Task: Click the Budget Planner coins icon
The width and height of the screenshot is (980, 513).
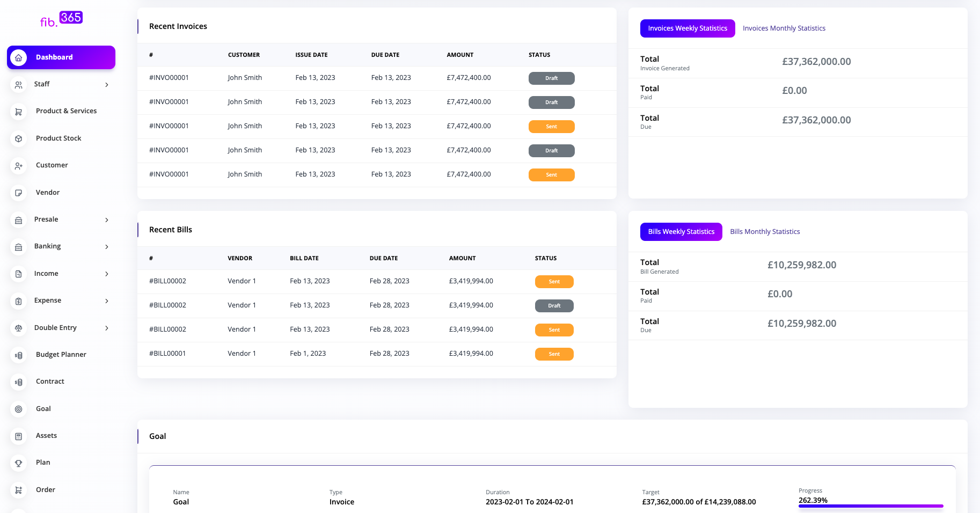Action: [x=19, y=355]
